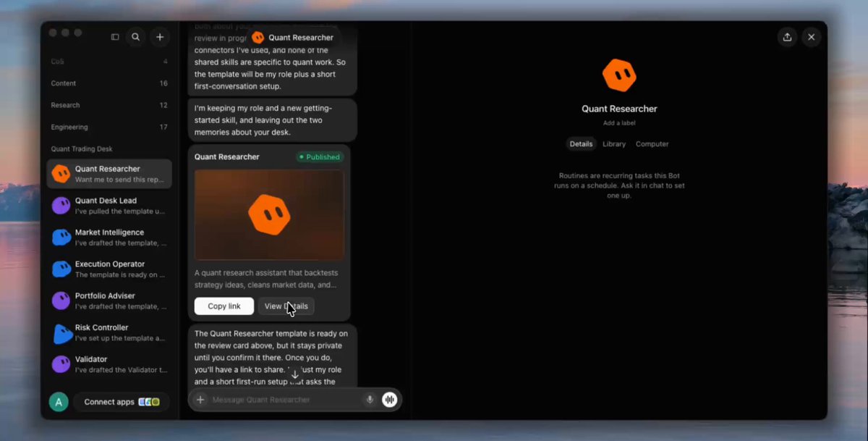Click the purple Validator avatar
Viewport: 868px width, 441px height.
point(61,364)
